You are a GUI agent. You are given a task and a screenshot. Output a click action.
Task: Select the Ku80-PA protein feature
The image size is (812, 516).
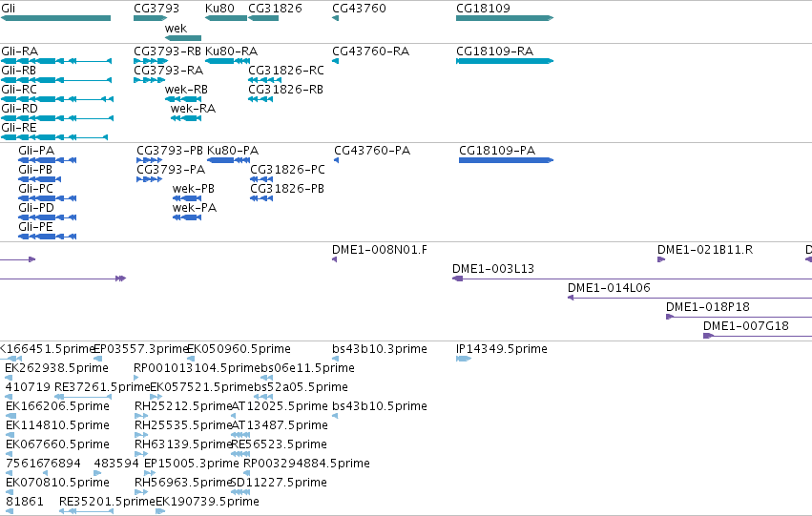tap(228, 160)
